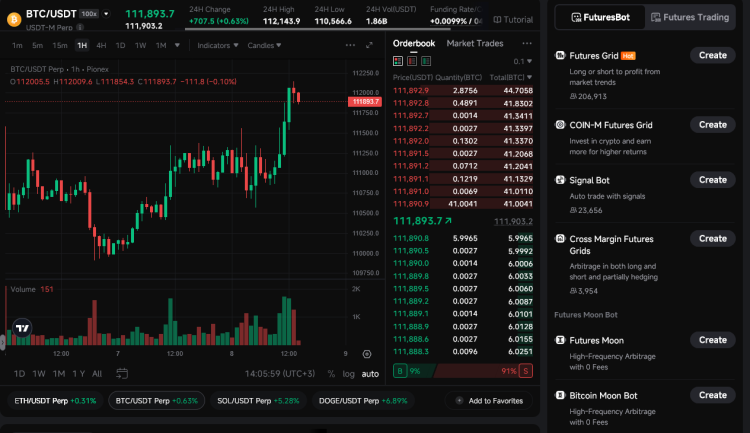
Task: Expand more timeframes dropdown arrow
Action: click(177, 45)
